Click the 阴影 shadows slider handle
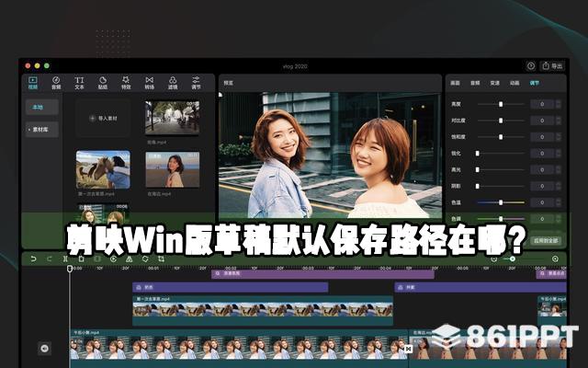 (x=478, y=186)
